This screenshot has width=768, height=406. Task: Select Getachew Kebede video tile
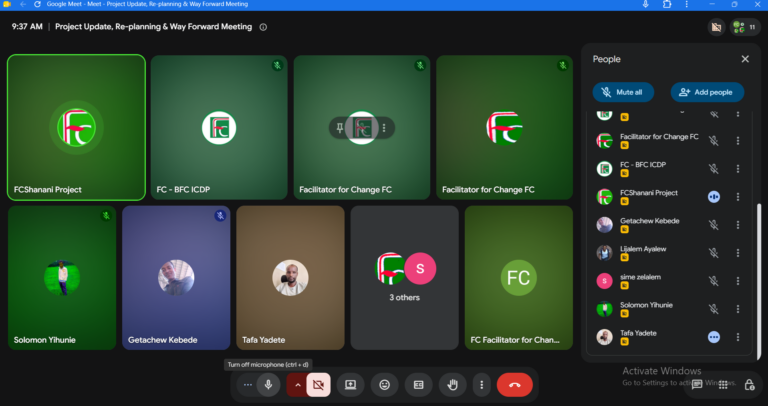(176, 278)
